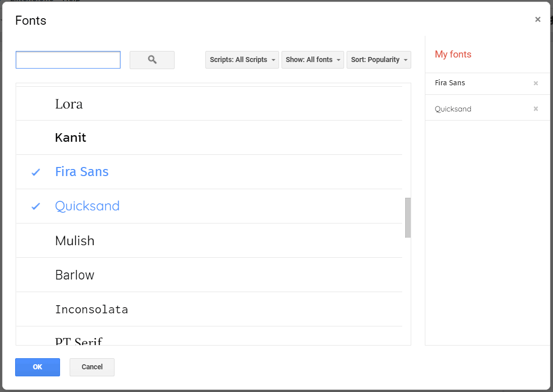
Task: Open the Show: All fonts dropdown
Action: [312, 60]
